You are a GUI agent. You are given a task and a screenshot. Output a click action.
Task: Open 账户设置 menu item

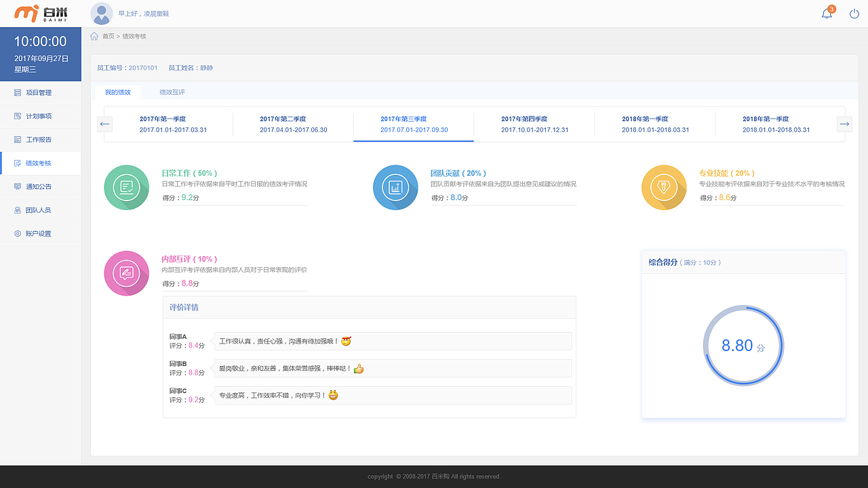tap(41, 234)
